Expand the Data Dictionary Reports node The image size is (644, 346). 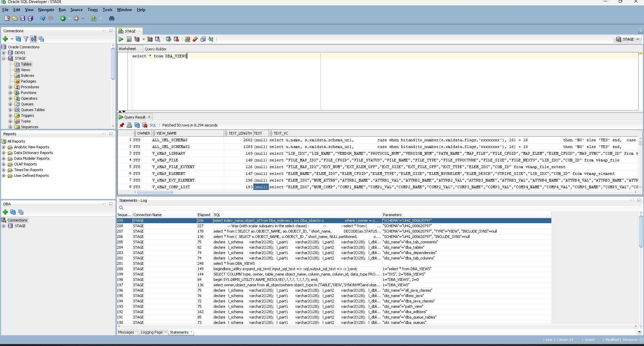[x=4, y=153]
